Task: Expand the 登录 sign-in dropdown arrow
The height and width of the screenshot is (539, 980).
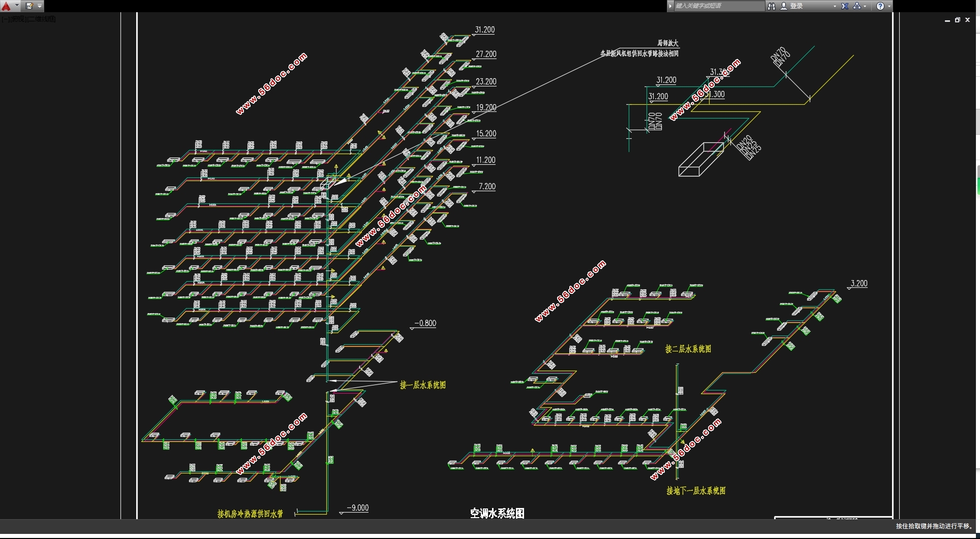Action: pyautogui.click(x=835, y=6)
